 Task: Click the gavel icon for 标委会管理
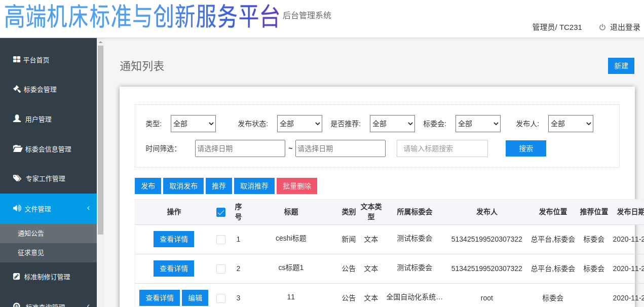pyautogui.click(x=17, y=89)
